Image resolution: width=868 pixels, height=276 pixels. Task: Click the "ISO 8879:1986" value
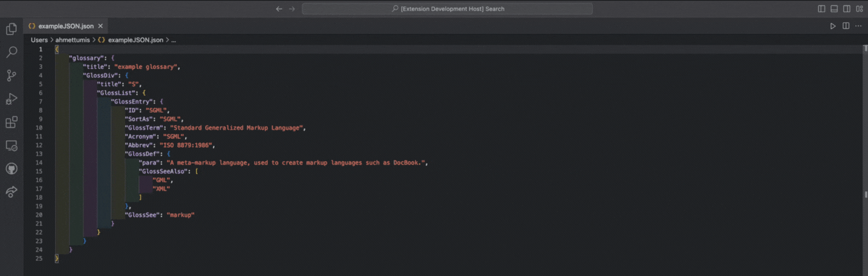(x=187, y=145)
